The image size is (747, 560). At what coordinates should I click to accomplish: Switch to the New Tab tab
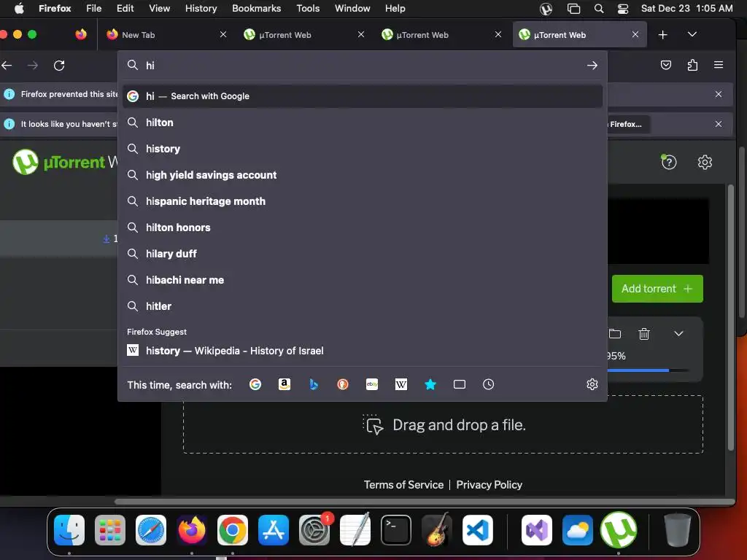[x=164, y=35]
